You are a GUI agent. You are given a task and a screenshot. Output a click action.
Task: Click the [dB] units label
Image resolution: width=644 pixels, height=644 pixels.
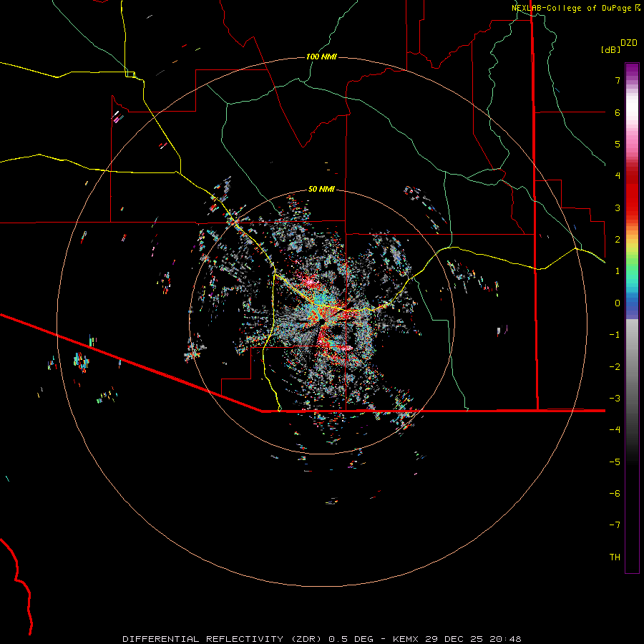(610, 50)
